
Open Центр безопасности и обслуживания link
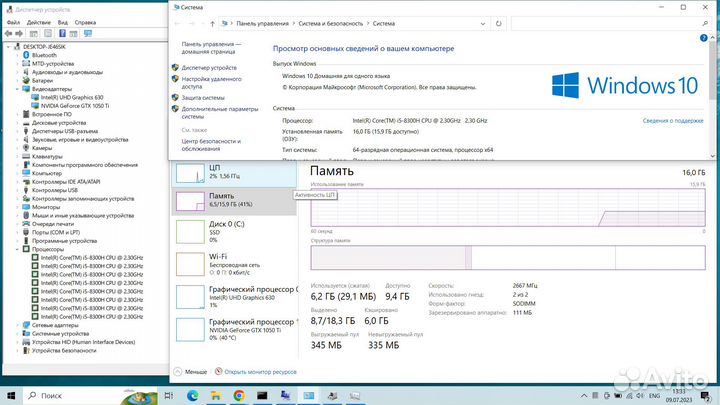tap(211, 145)
